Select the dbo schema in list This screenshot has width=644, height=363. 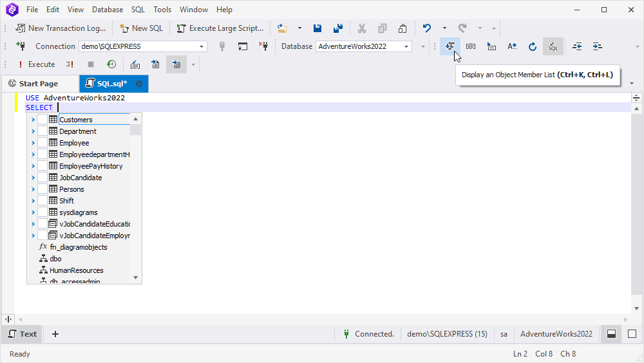click(x=55, y=259)
